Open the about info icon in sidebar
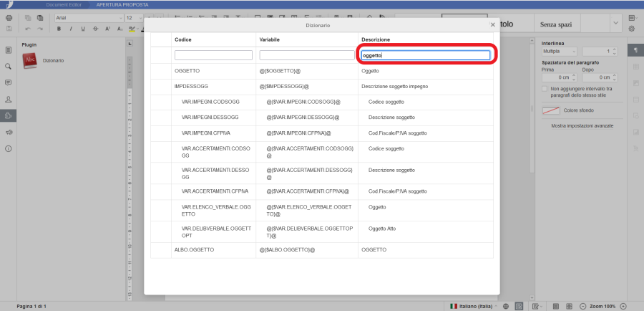This screenshot has width=644, height=311. tap(9, 148)
